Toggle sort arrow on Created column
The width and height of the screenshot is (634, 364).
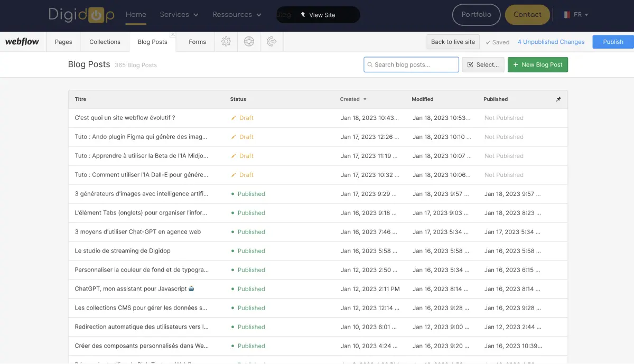pyautogui.click(x=365, y=99)
